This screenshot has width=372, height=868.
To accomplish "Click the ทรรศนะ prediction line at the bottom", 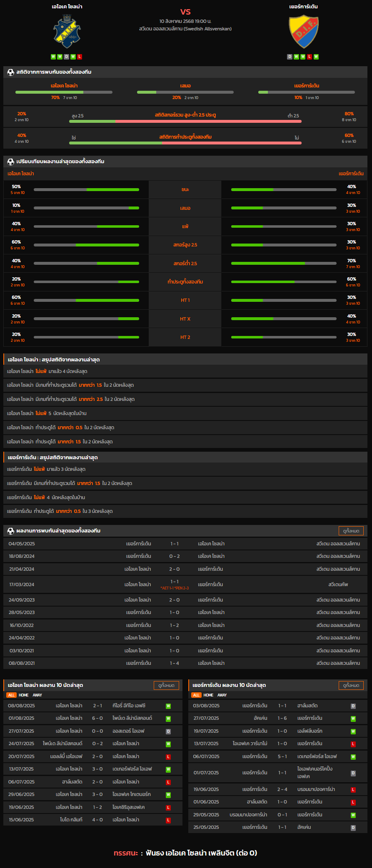I will coord(185,853).
